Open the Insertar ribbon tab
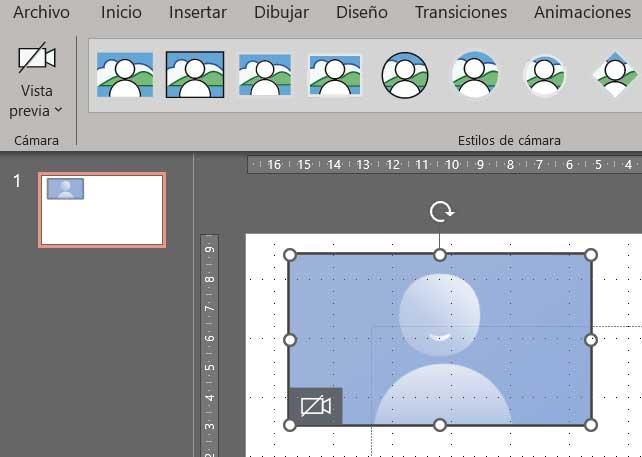 [x=198, y=12]
